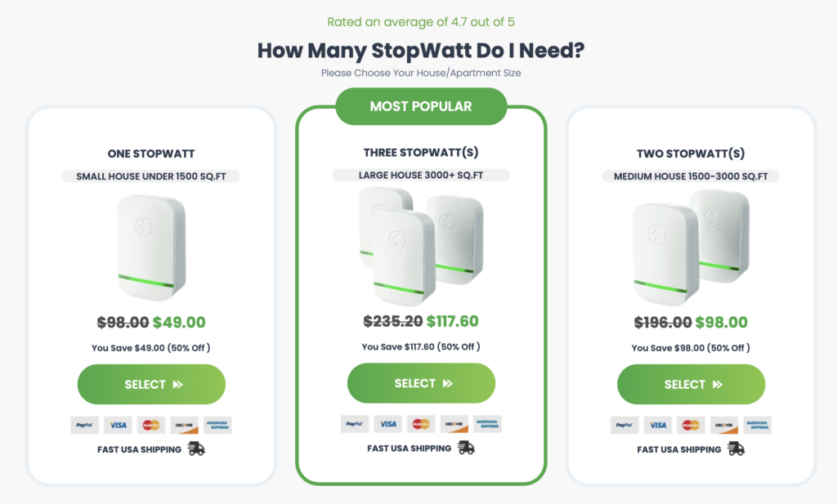Click Small House Under 1500 SQ.FT label
The image size is (837, 504).
(151, 176)
